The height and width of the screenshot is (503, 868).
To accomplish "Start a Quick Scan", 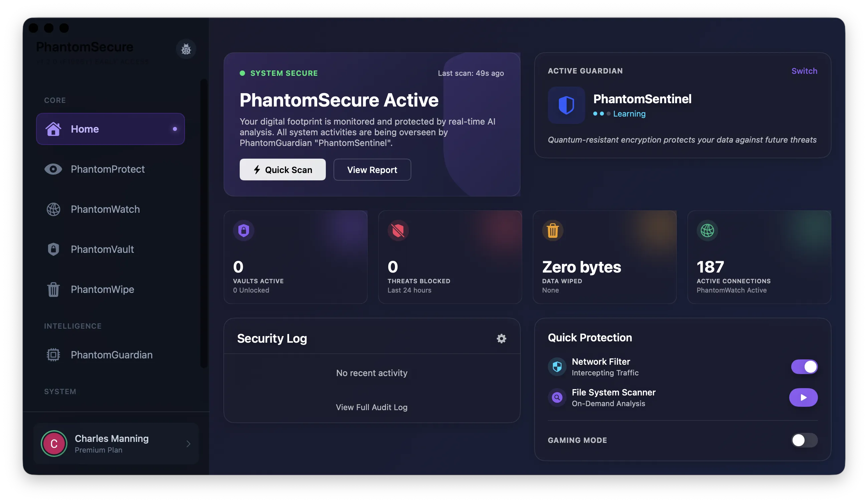I will (282, 170).
